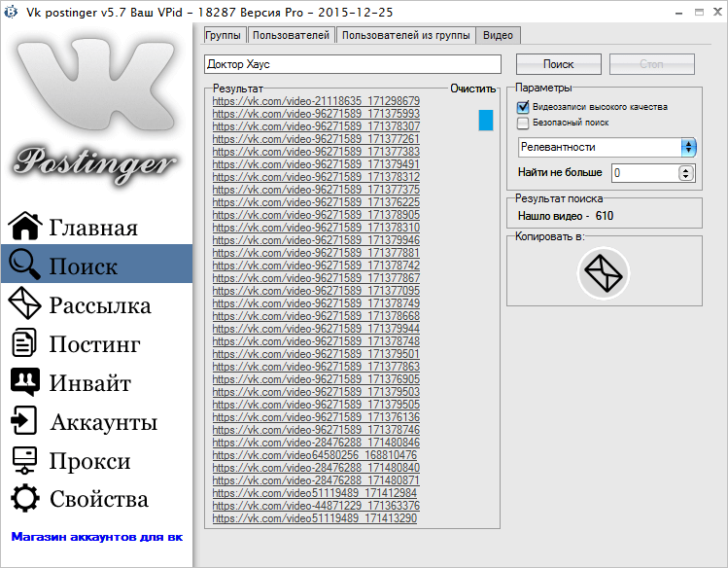Open link video-96271589_171378307
This screenshot has height=568, width=728.
[x=316, y=126]
